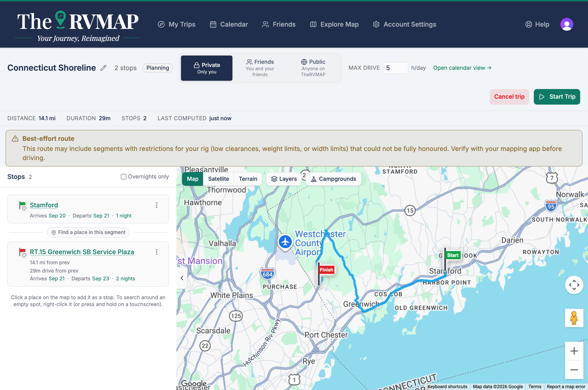Start the trip
This screenshot has height=390, width=588.
coord(557,97)
